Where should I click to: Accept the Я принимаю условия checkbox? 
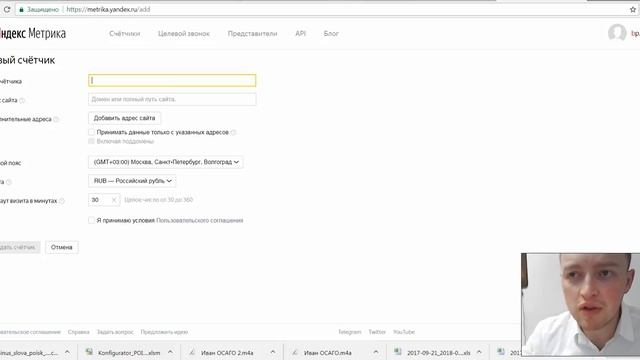pyautogui.click(x=91, y=220)
